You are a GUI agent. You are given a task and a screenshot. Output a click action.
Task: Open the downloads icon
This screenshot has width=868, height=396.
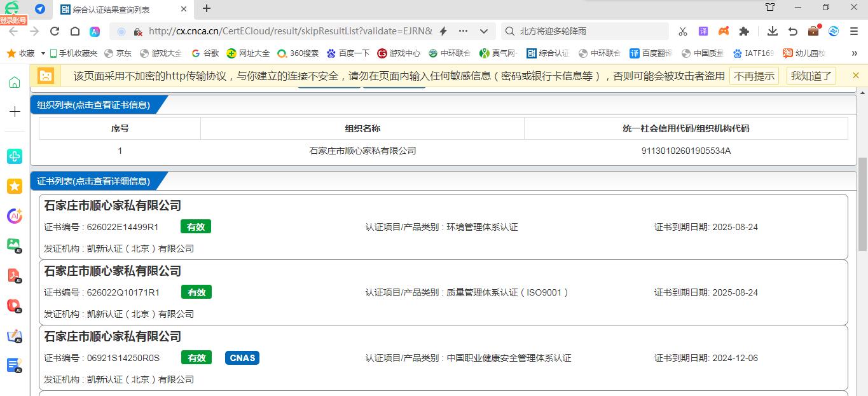click(773, 31)
